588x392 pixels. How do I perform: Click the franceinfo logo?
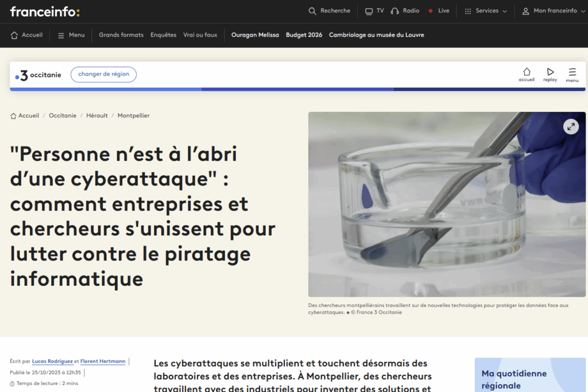click(45, 11)
